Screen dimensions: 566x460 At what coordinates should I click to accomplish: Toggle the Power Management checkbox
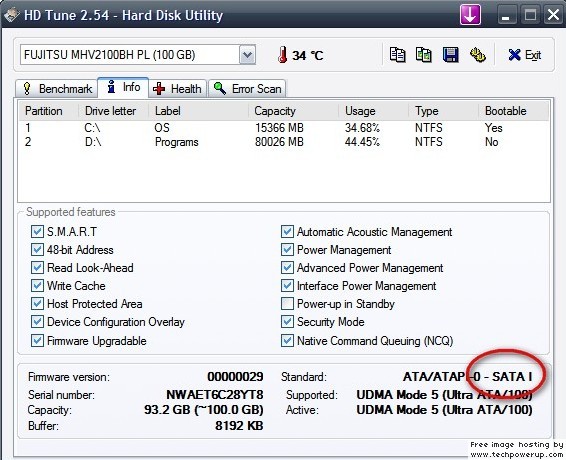coord(287,249)
